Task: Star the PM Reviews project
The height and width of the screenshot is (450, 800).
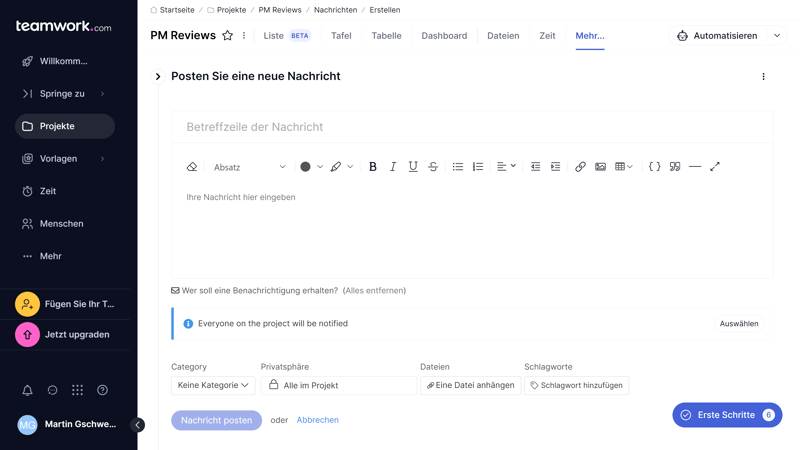Action: pos(227,36)
